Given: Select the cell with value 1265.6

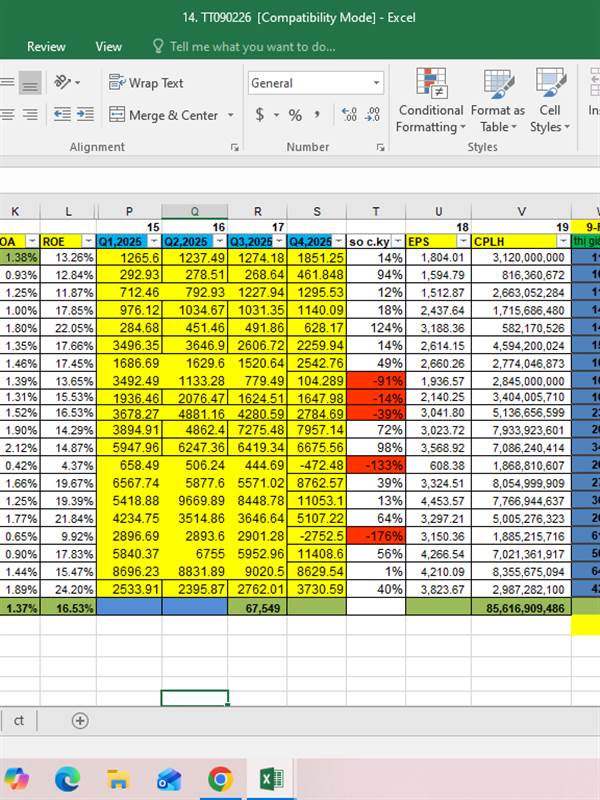Looking at the screenshot, I should [x=129, y=258].
